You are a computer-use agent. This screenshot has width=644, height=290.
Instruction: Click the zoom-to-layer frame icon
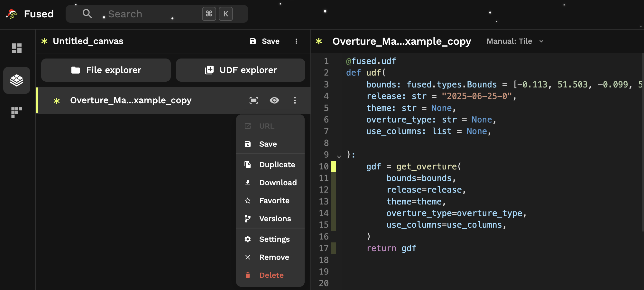click(x=254, y=100)
